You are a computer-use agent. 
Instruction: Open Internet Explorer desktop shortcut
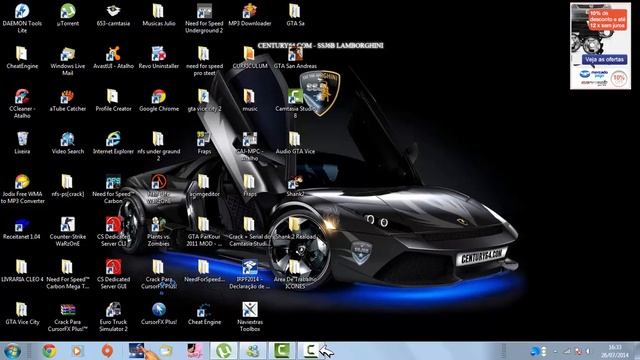click(x=113, y=143)
